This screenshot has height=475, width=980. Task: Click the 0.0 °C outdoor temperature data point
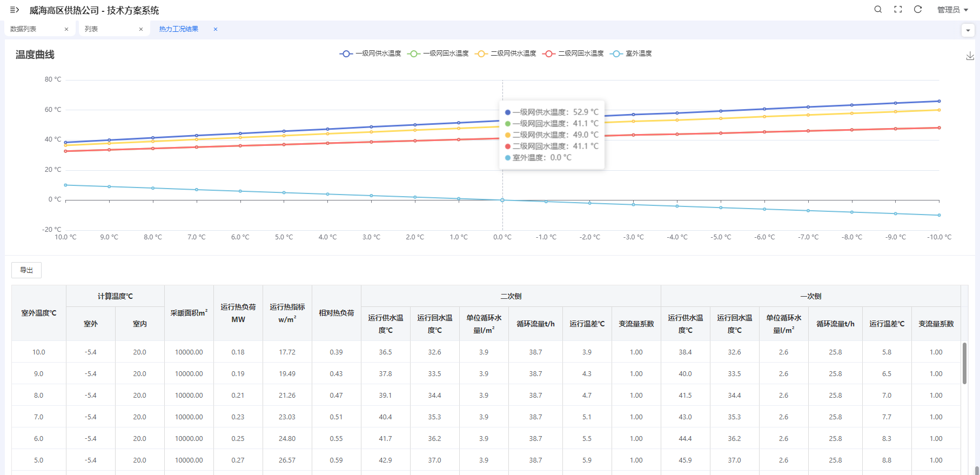[502, 200]
